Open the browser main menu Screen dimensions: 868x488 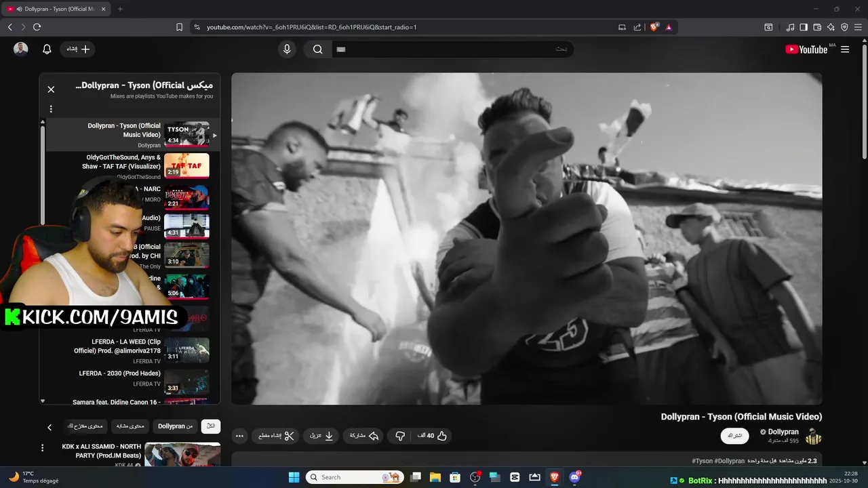coord(858,27)
